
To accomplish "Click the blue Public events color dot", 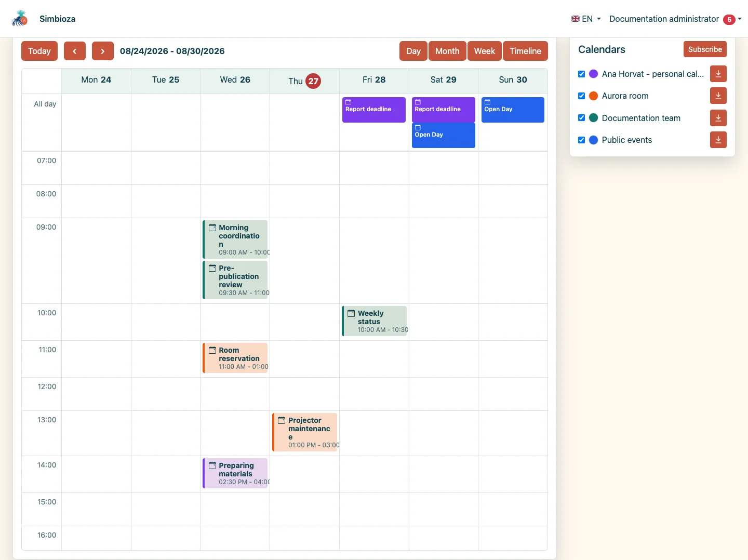I will coord(594,140).
